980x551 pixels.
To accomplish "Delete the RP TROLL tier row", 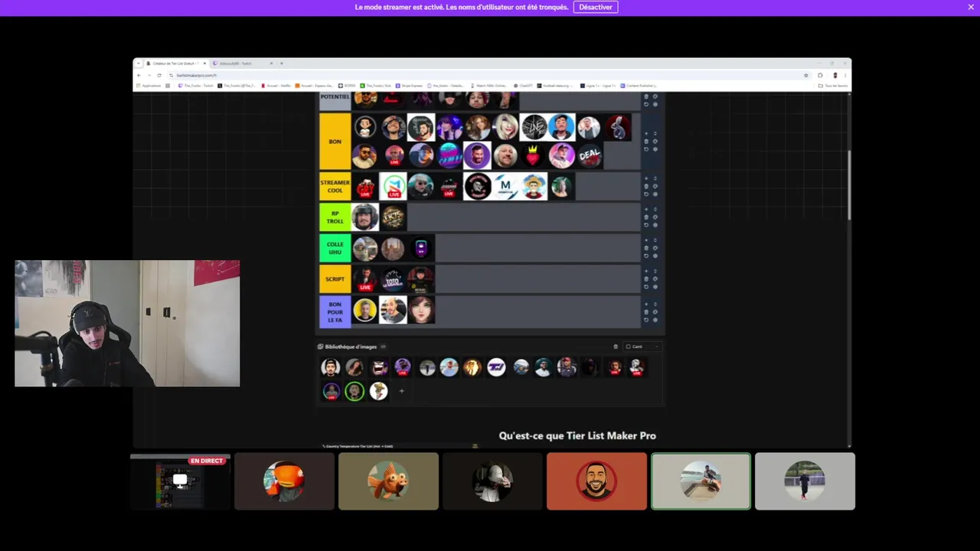I will tap(646, 217).
